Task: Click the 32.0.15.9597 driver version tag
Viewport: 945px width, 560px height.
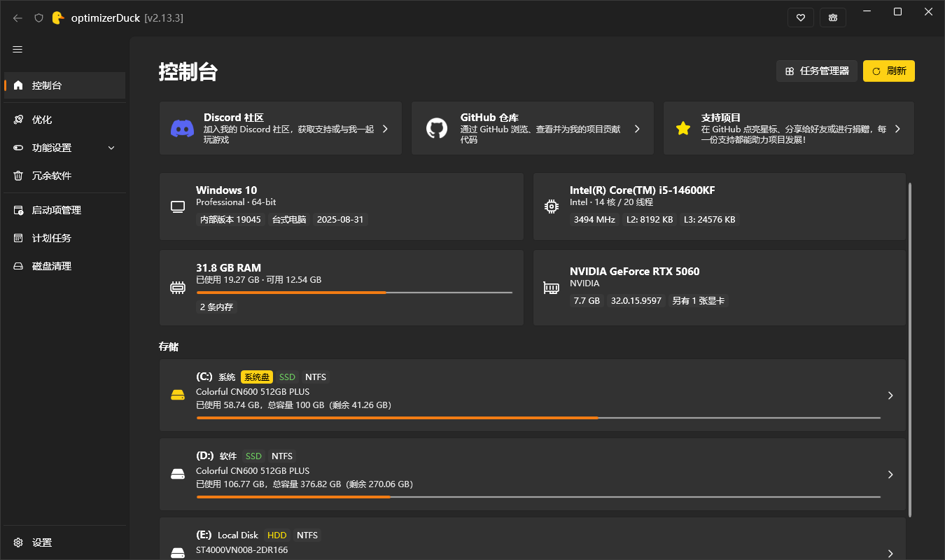Action: (x=636, y=300)
